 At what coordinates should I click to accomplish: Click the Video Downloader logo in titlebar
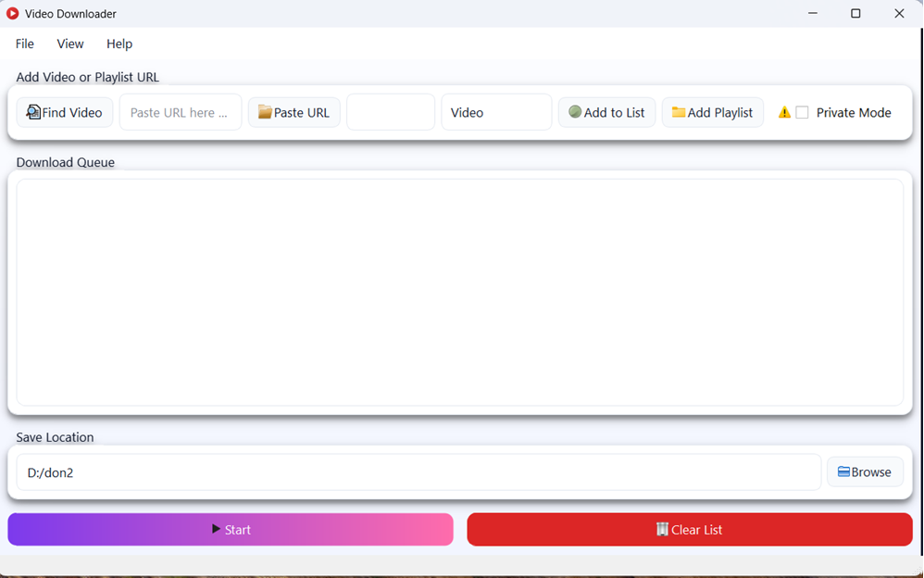point(13,13)
